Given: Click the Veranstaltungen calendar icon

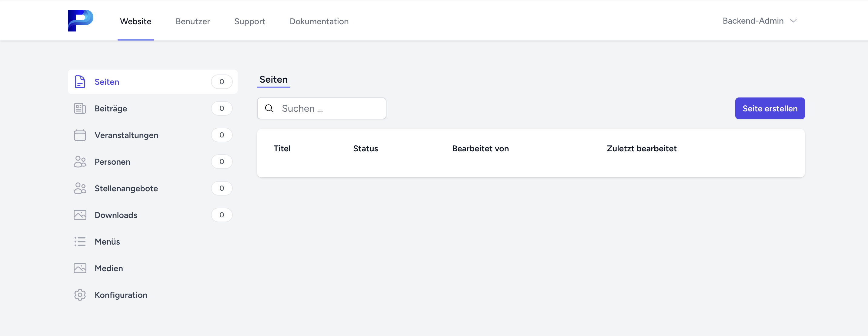Looking at the screenshot, I should click(x=80, y=135).
